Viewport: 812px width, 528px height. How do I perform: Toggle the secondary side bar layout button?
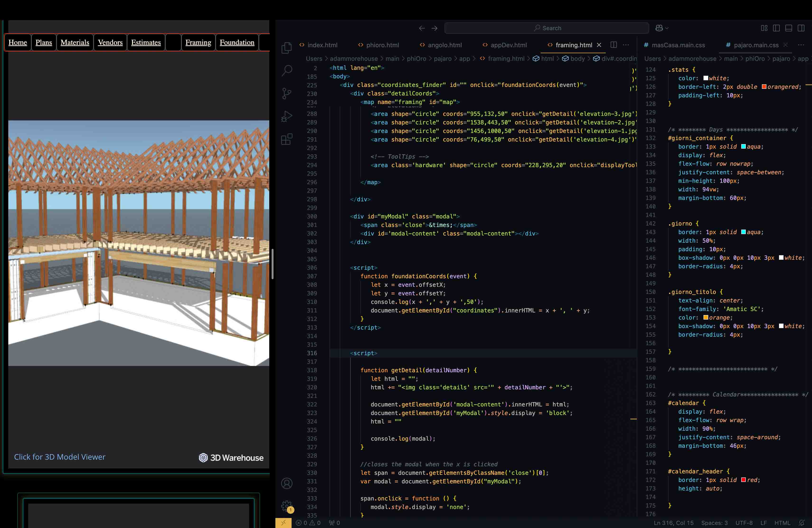pyautogui.click(x=801, y=28)
